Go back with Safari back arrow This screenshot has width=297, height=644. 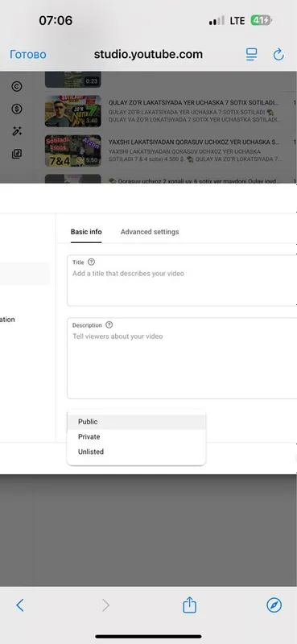click(19, 605)
